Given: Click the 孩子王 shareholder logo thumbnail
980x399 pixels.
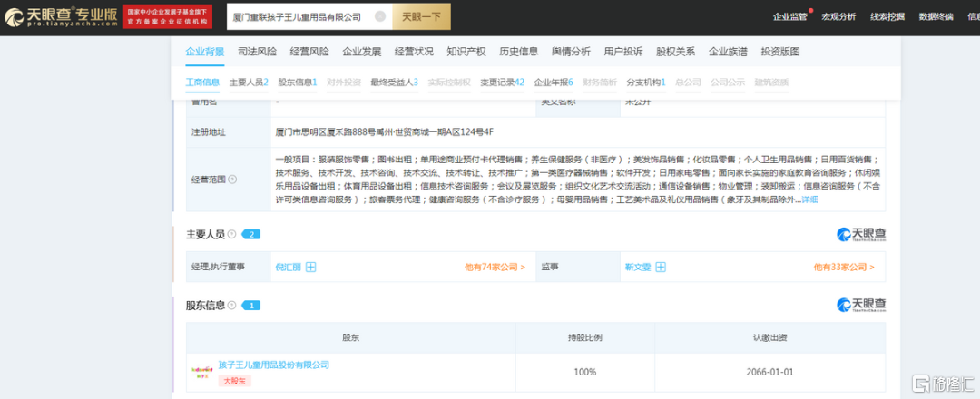Looking at the screenshot, I should [x=201, y=372].
